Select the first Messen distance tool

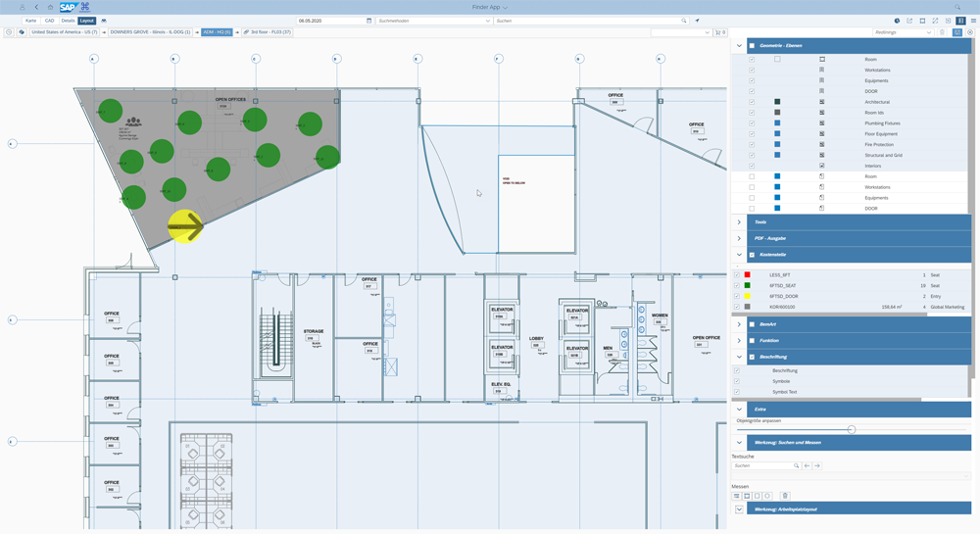[x=737, y=496]
